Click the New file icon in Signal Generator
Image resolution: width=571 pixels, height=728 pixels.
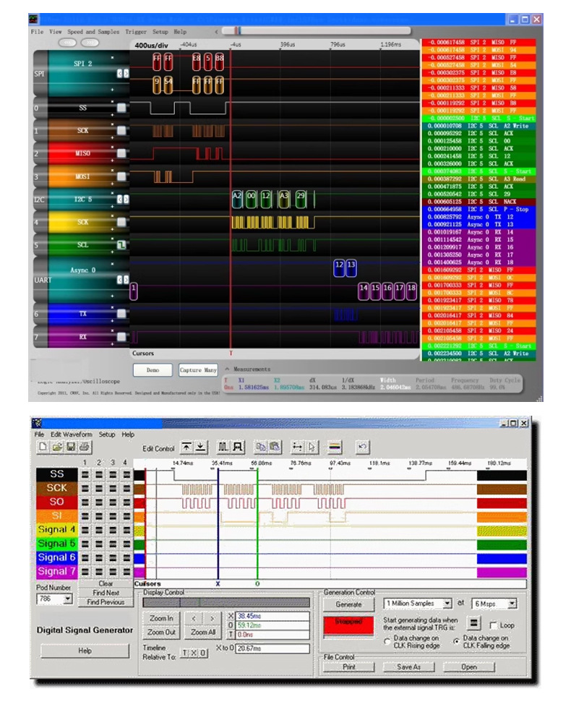point(43,447)
